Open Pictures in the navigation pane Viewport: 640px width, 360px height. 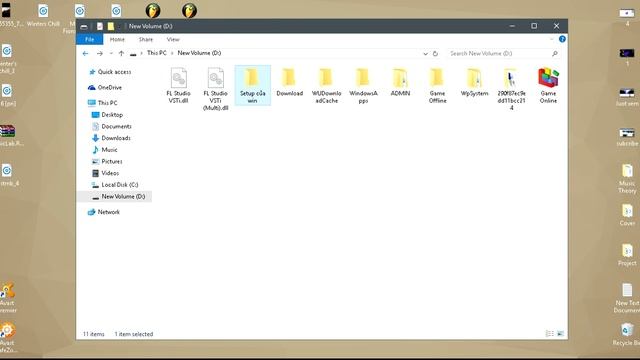pyautogui.click(x=111, y=162)
